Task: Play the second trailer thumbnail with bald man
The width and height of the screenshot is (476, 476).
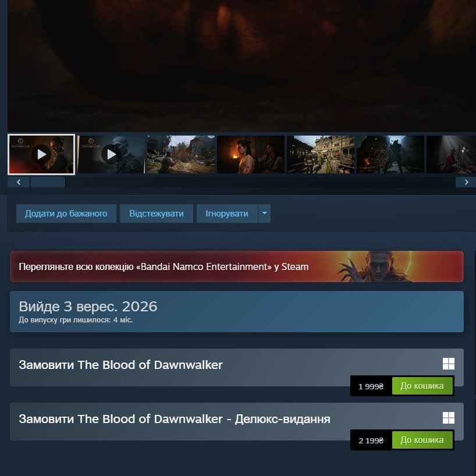Action: click(x=111, y=155)
